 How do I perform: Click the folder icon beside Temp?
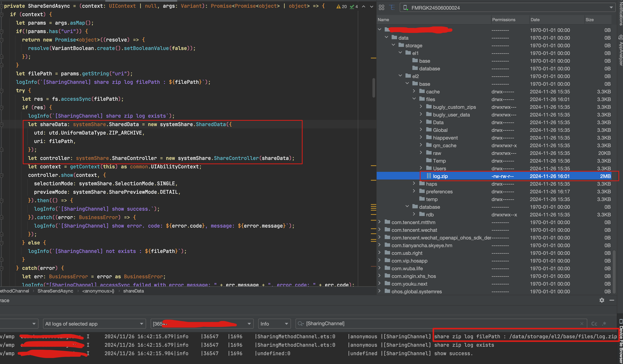pos(429,160)
